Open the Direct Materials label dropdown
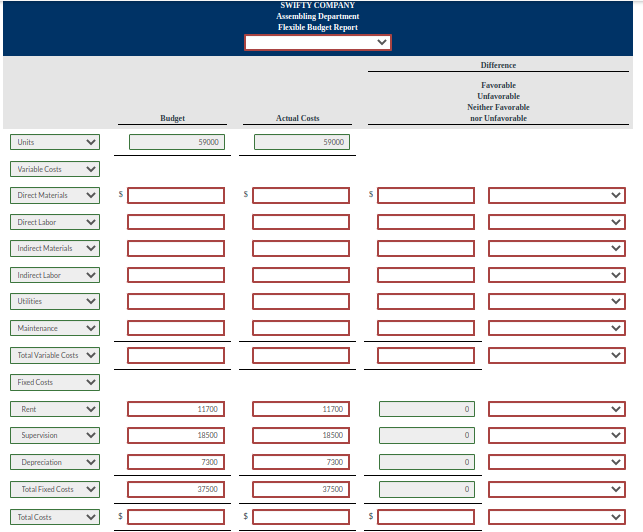 click(55, 195)
